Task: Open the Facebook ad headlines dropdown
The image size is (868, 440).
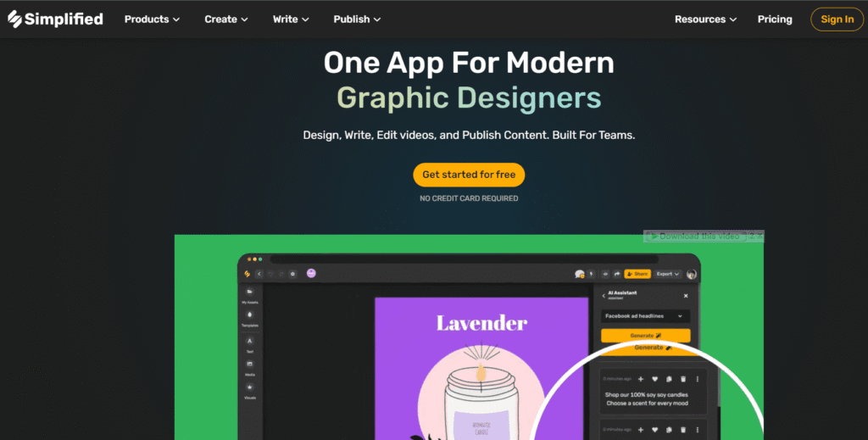Action: click(645, 315)
